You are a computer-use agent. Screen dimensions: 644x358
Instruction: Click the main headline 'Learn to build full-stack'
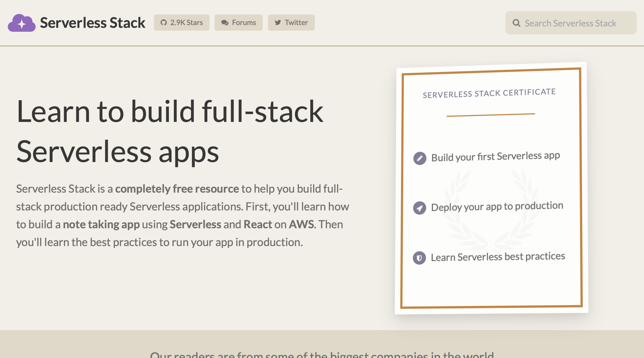170,111
